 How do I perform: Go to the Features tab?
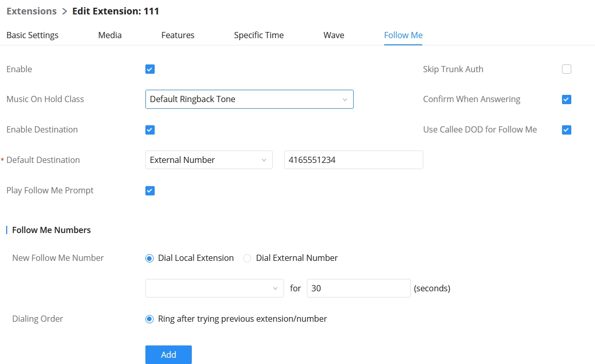point(178,35)
